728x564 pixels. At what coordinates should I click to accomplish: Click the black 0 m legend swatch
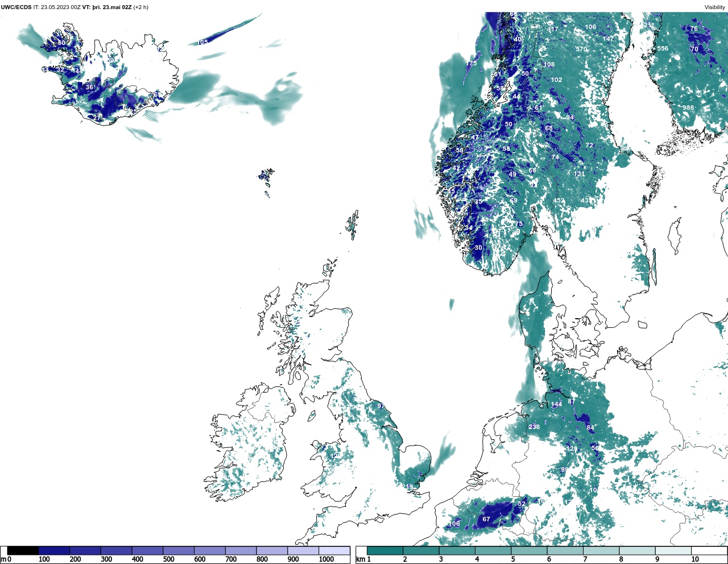(x=23, y=550)
